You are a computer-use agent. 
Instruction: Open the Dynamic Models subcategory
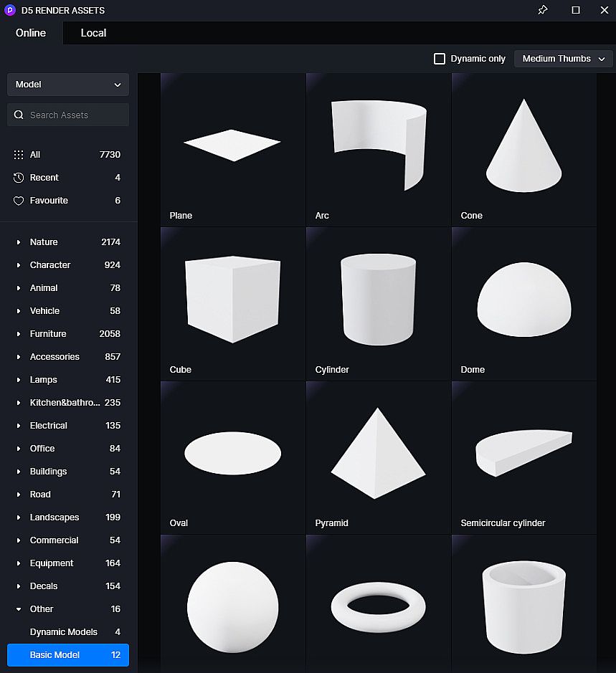[x=63, y=632]
